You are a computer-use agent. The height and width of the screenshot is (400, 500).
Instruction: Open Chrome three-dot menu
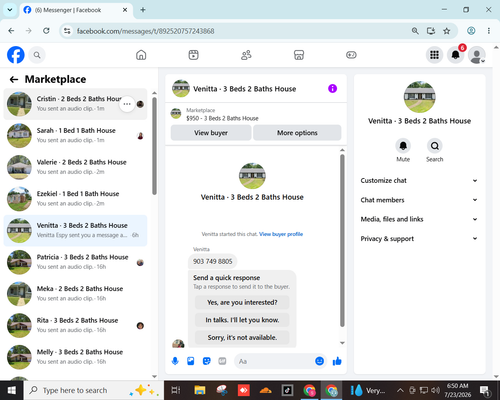pyautogui.click(x=489, y=31)
